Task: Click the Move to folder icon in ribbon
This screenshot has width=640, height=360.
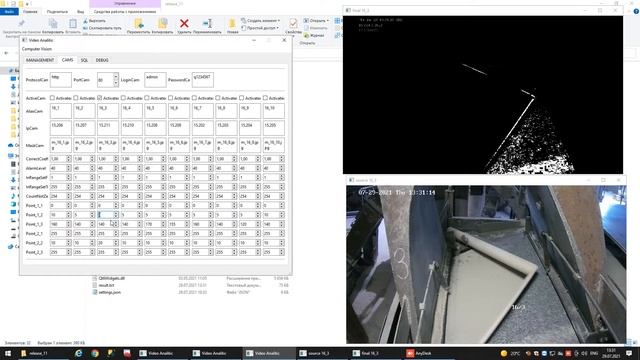Action: pyautogui.click(x=138, y=24)
